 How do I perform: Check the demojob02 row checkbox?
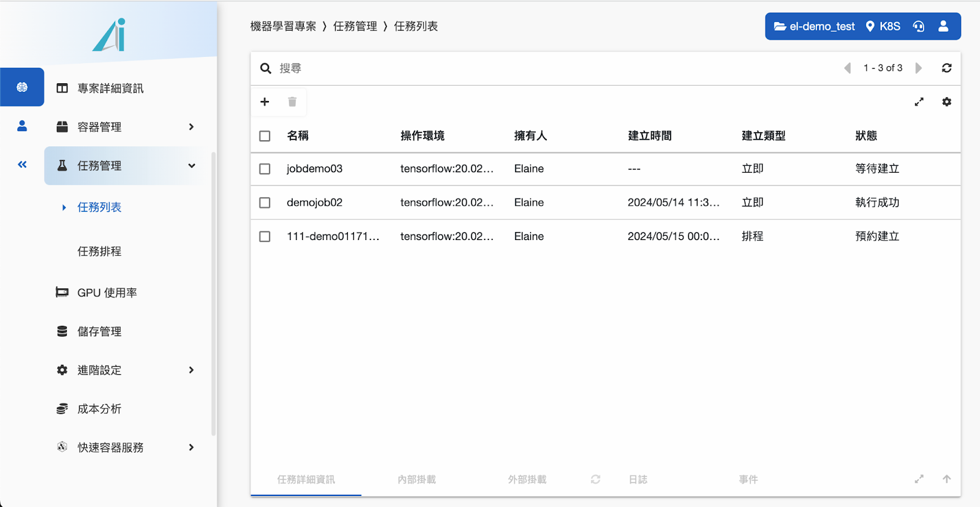pyautogui.click(x=265, y=203)
